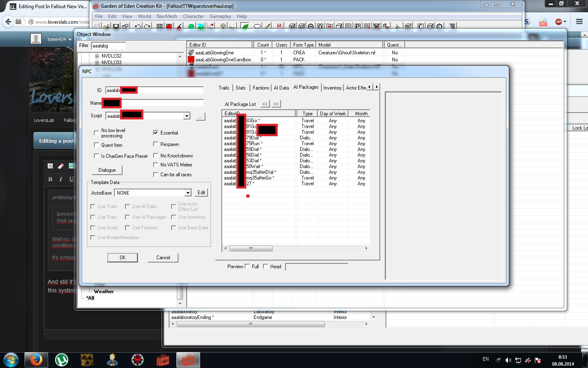
Task: Uncheck the Essential checkbox
Action: pos(156,132)
